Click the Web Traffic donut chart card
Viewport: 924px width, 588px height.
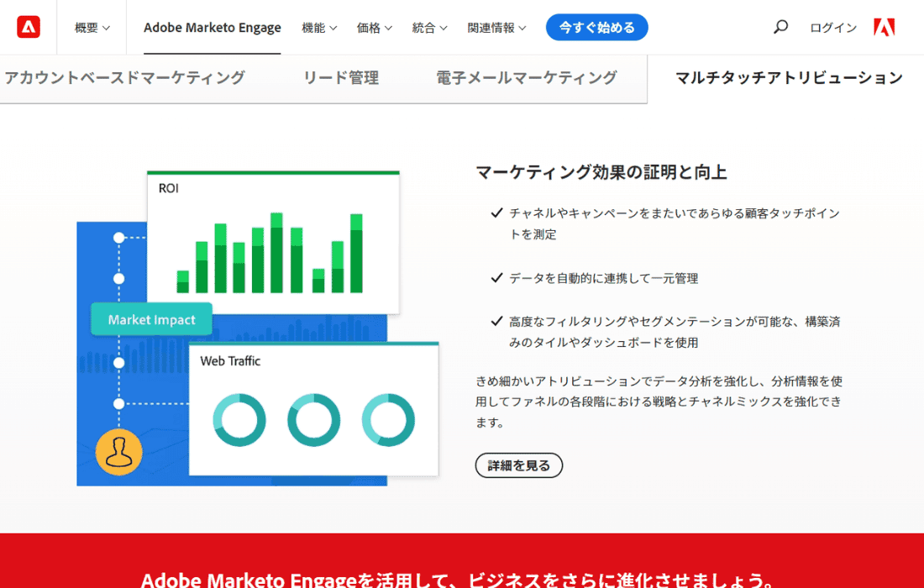313,409
